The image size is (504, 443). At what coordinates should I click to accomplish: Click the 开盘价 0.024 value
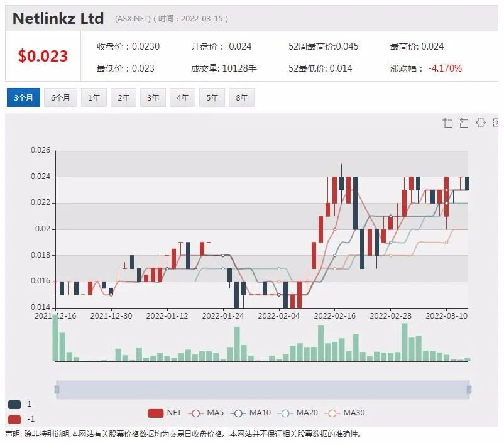pyautogui.click(x=221, y=46)
